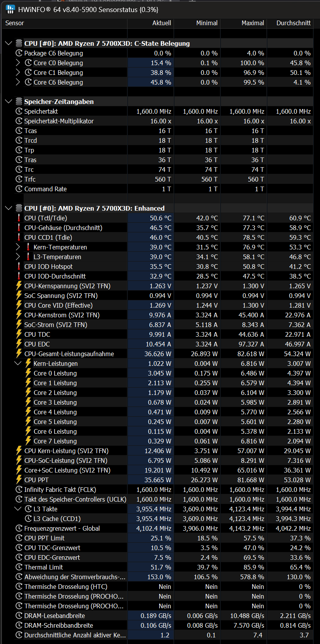Screen dimensions: 320x644
Task: Collapse the Speicher-Zeitangaben group
Action: pyautogui.click(x=9, y=101)
